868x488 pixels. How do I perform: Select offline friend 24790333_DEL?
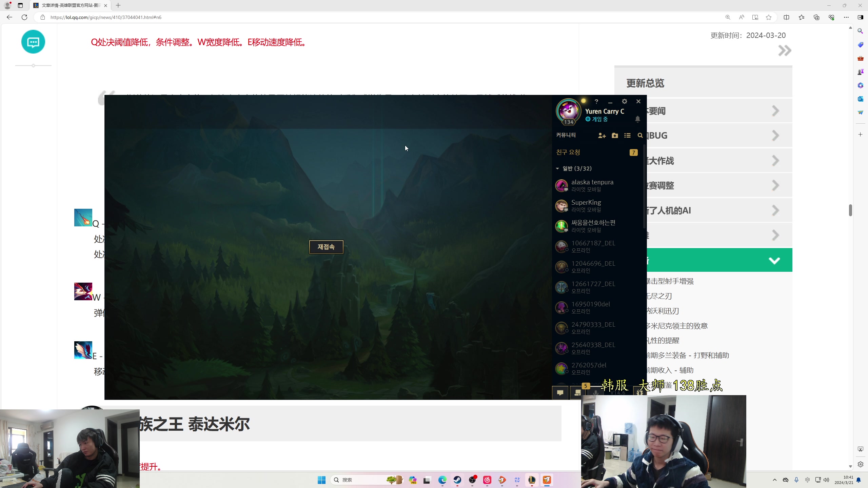597,328
